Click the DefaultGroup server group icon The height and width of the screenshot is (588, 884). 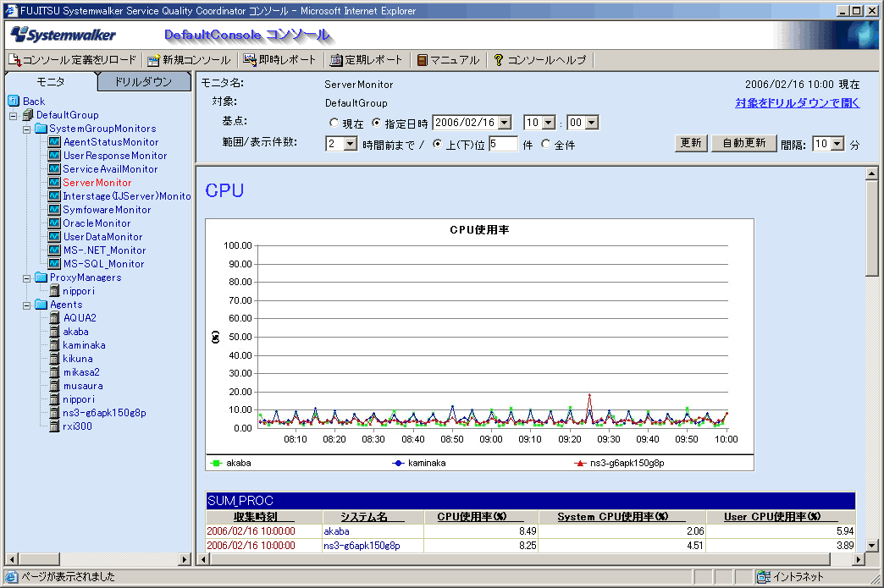[28, 115]
